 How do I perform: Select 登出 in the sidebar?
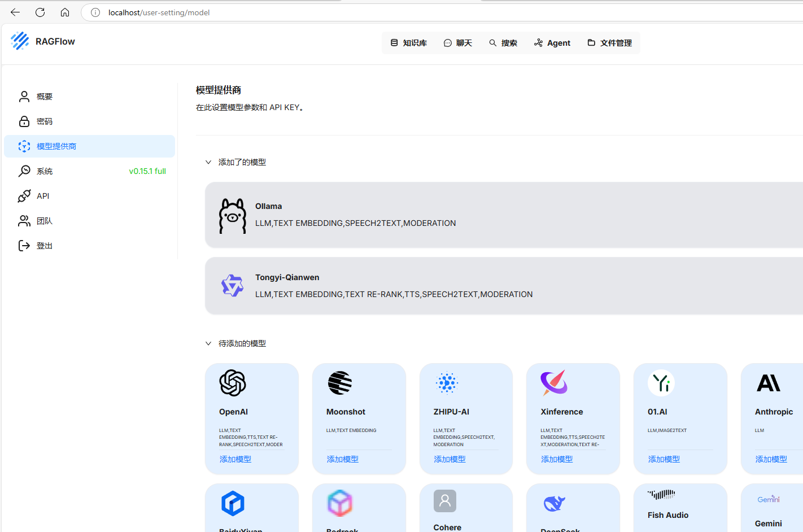[90, 246]
